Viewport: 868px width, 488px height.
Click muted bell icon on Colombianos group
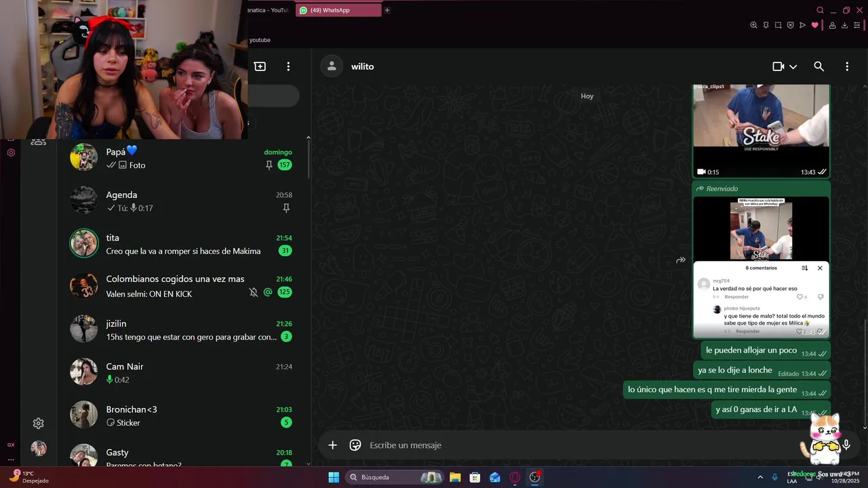pyautogui.click(x=253, y=292)
